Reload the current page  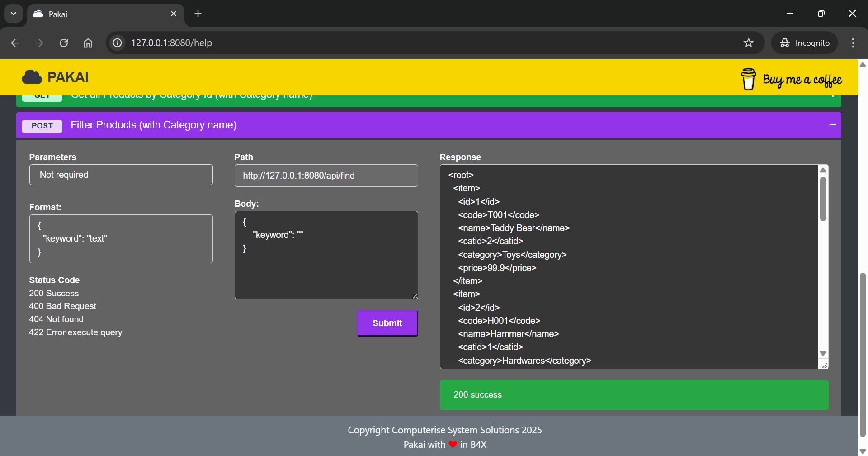click(x=64, y=43)
